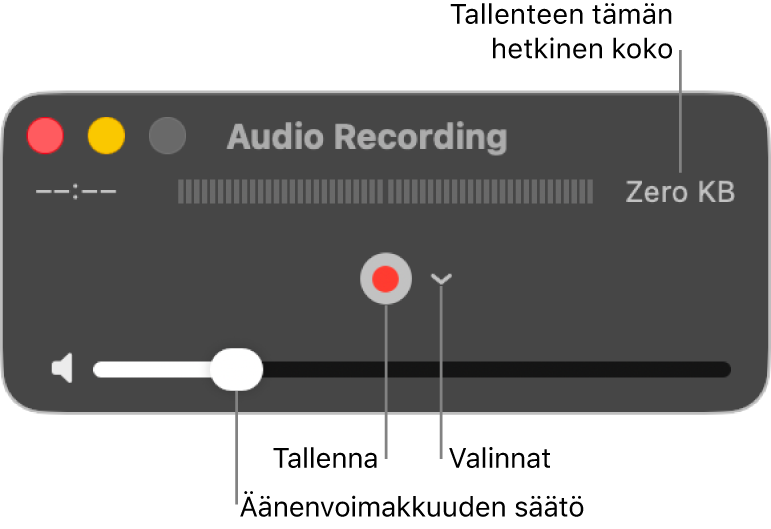Minimize the window with the yellow button
Image resolution: width=771 pixels, height=529 pixels.
pyautogui.click(x=106, y=136)
